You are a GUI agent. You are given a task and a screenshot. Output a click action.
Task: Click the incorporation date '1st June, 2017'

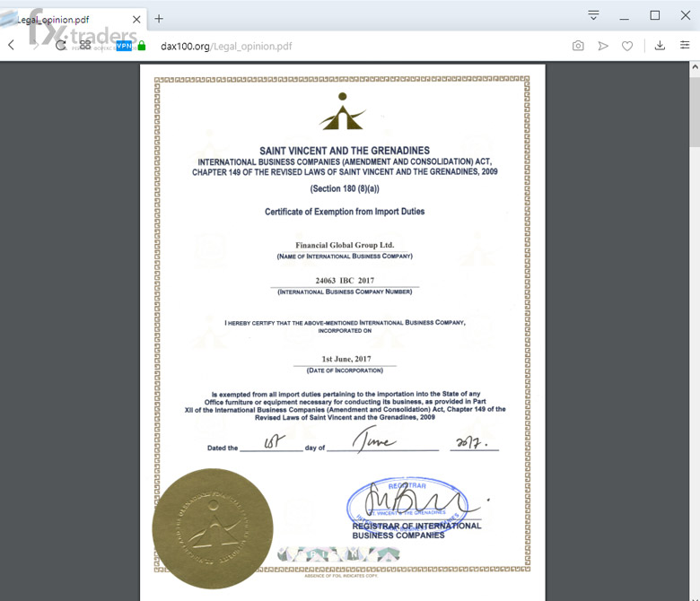pyautogui.click(x=346, y=359)
